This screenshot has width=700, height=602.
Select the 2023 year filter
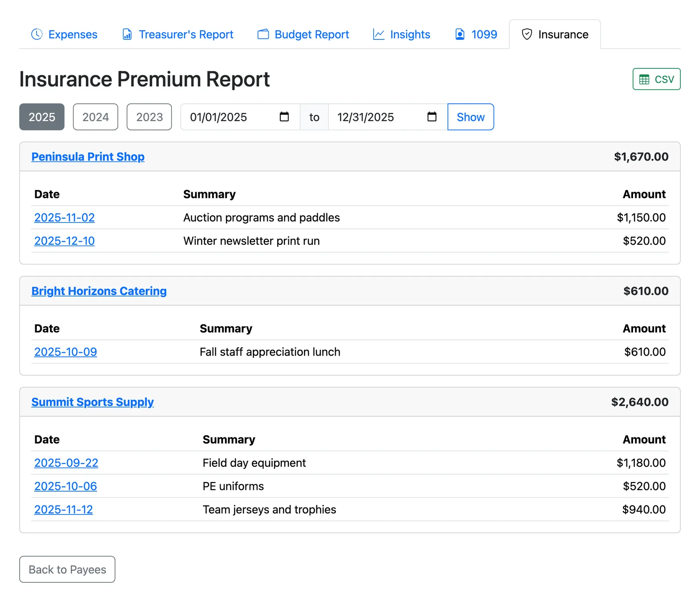149,117
